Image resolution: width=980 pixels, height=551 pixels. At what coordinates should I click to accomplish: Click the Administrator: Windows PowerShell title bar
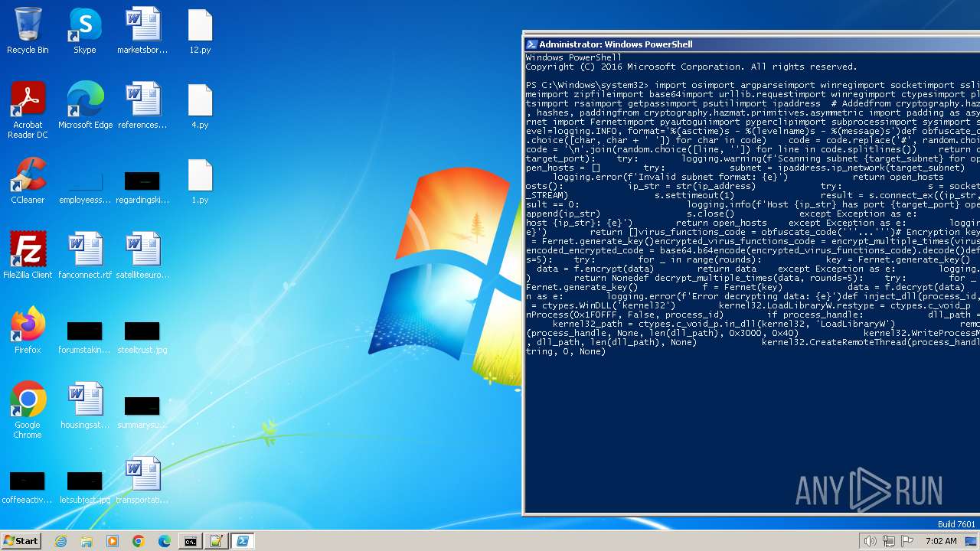(x=751, y=44)
